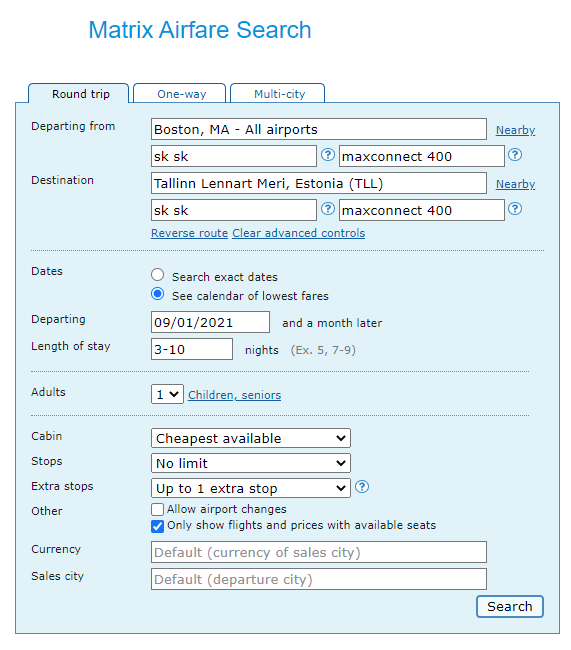Screen dimensions: 571x650
Task: Switch to the One-way tab
Action: point(180,94)
